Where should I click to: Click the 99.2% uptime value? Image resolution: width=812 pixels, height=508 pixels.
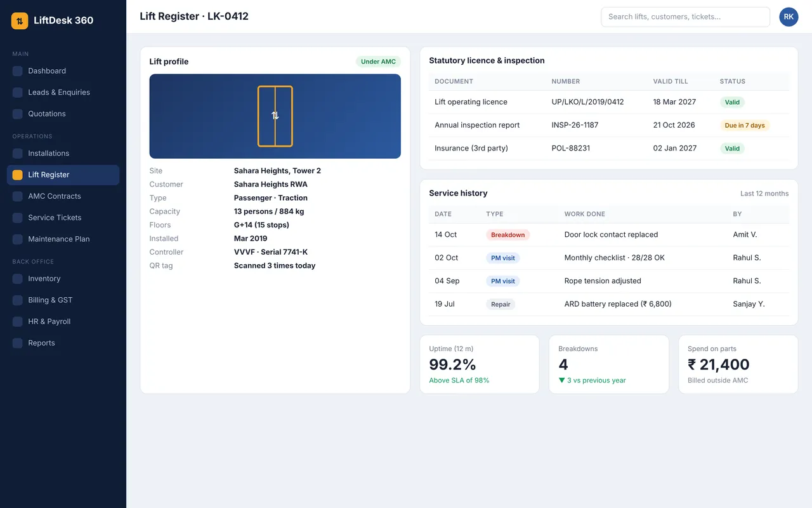452,364
